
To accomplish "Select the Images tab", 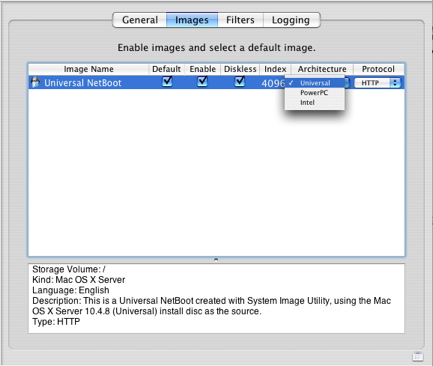I will point(192,20).
